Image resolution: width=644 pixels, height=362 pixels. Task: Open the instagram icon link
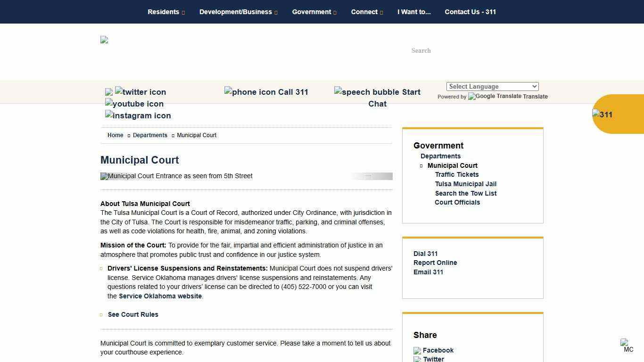(138, 115)
